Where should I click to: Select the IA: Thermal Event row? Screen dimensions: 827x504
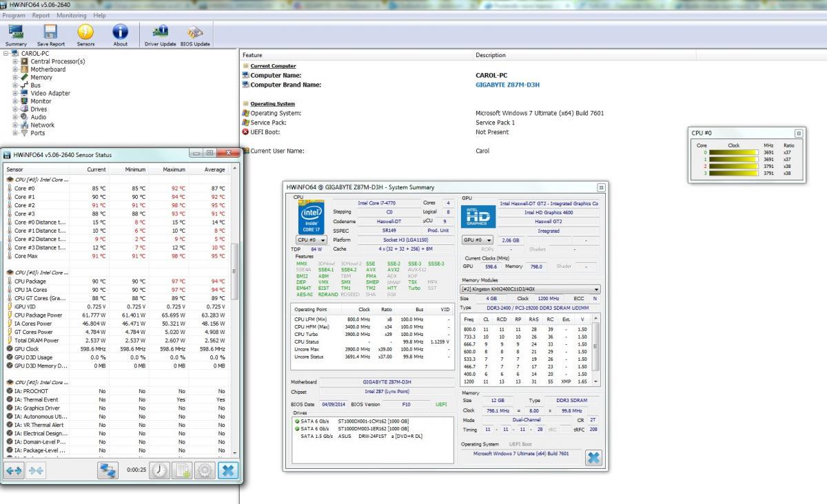click(x=116, y=399)
